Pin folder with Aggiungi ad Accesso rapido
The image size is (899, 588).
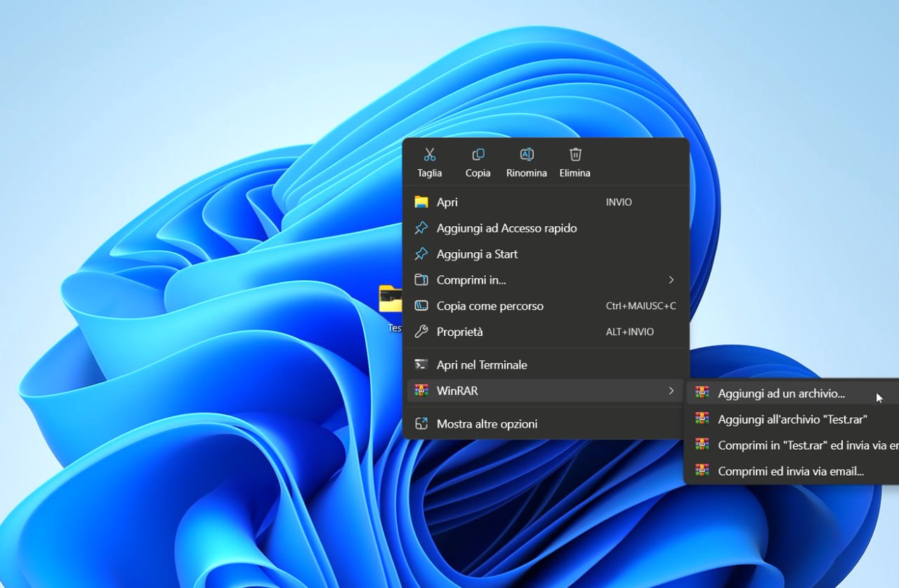pyautogui.click(x=506, y=228)
